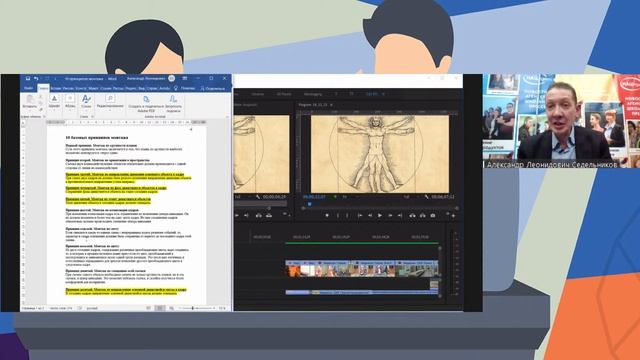The height and width of the screenshot is (360, 640).
Task: Expand the Абзац paragraph group
Action: point(70,102)
